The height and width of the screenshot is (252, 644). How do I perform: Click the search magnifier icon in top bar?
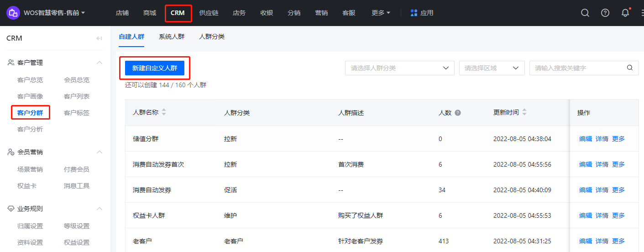[585, 13]
